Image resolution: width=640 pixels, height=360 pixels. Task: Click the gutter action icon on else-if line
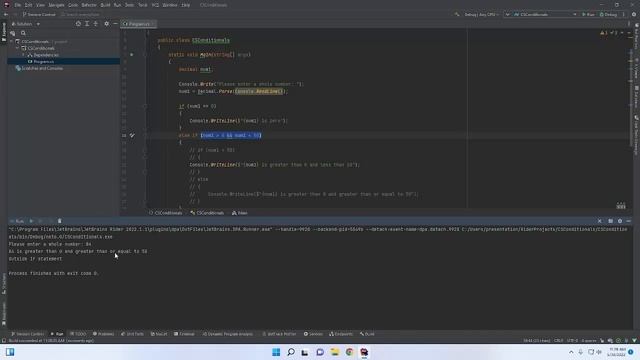132,135
